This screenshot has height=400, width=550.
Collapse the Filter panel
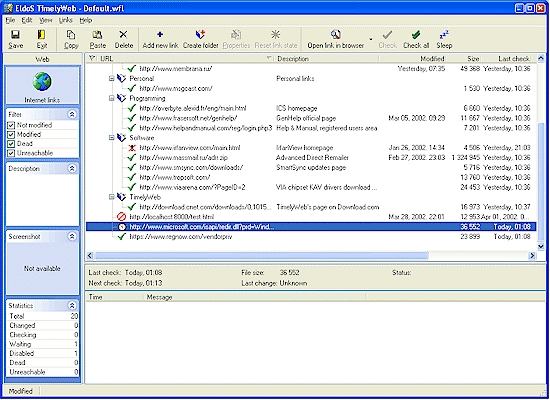click(x=72, y=114)
